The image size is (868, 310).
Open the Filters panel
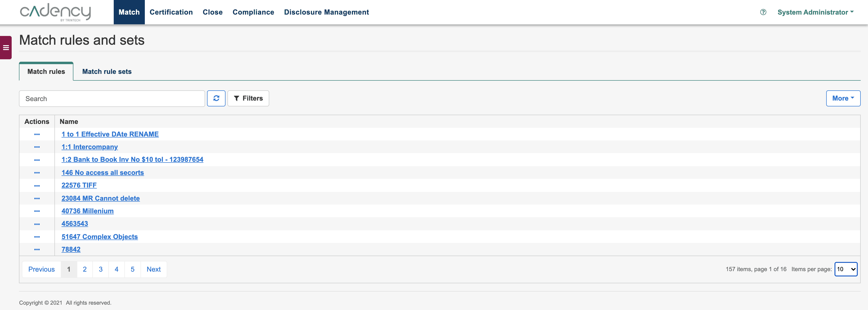point(248,98)
